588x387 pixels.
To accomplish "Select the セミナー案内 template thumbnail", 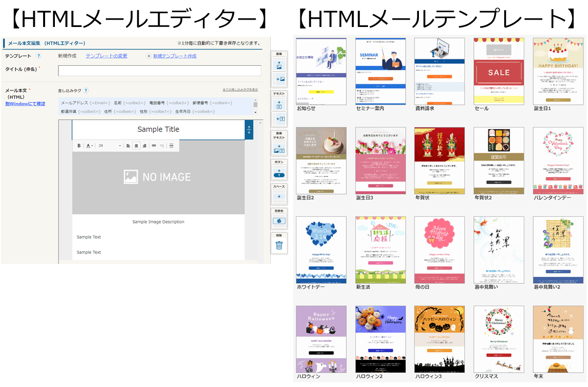I will (381, 71).
